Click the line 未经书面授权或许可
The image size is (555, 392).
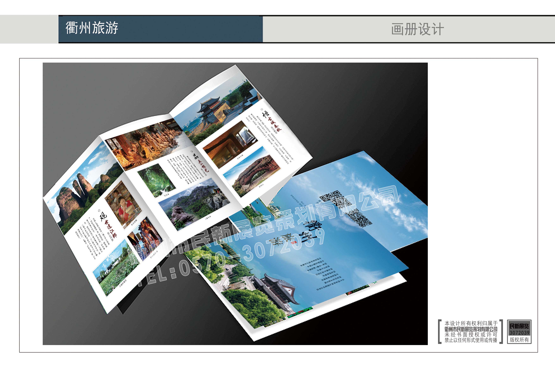click(x=471, y=334)
